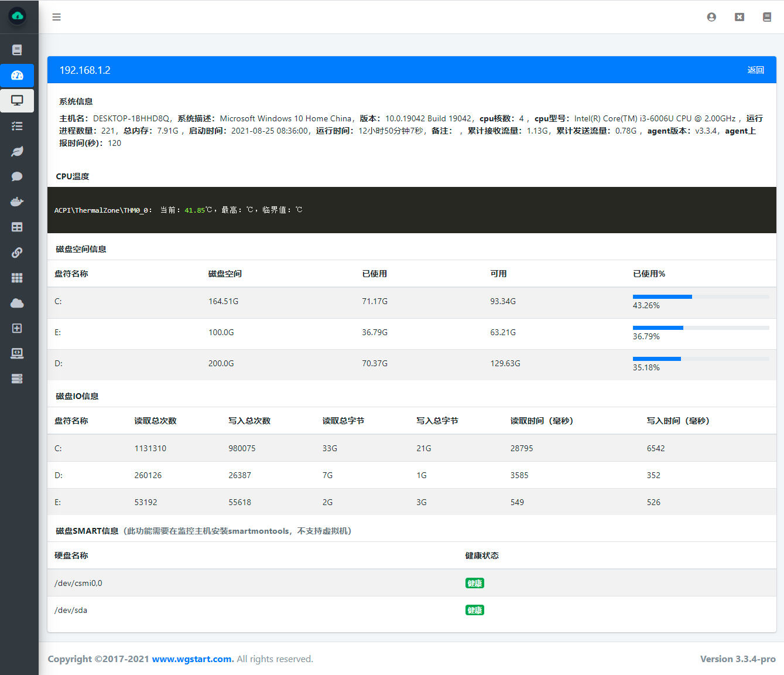Click the delete X icon in the header

click(x=739, y=17)
